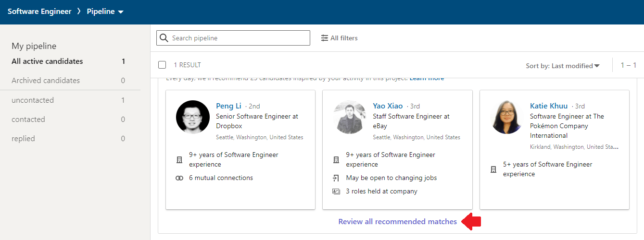
Task: Click the '1 RESULT' count label
Action: (188, 65)
